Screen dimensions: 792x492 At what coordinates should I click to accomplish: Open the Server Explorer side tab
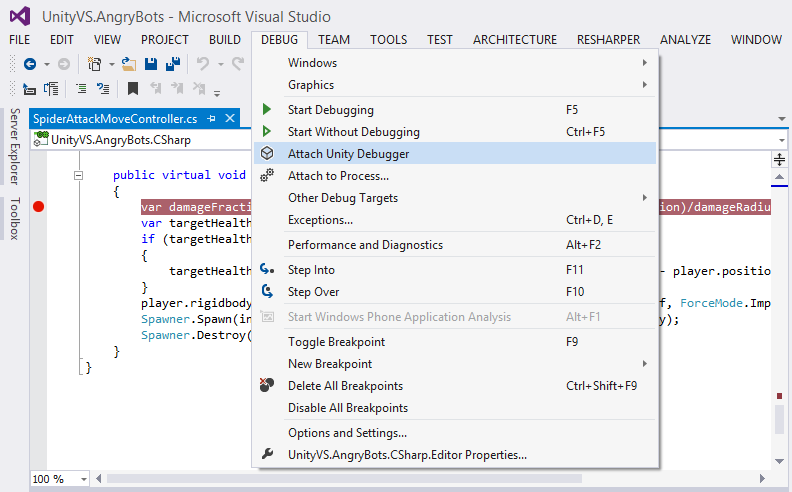tap(15, 146)
